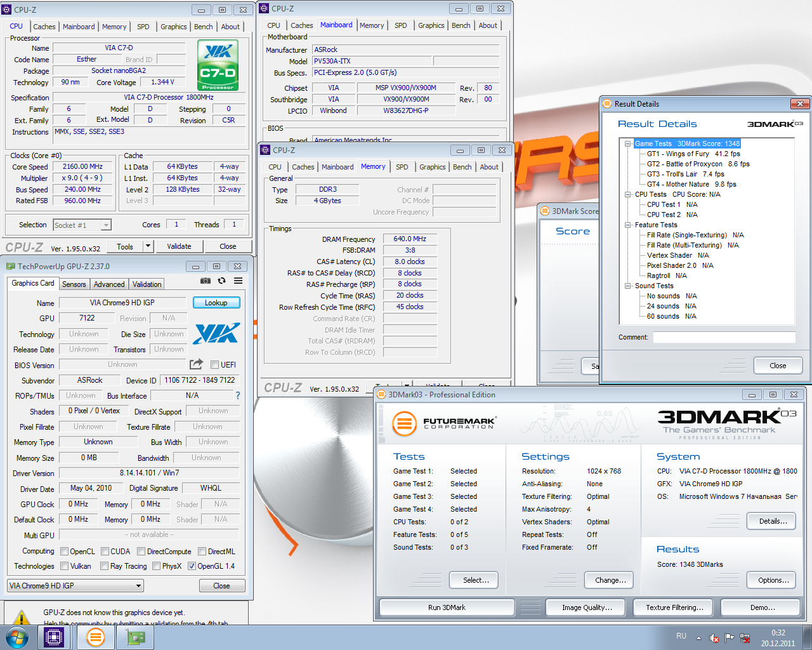Click the system Details button in 3DMark03

tap(773, 521)
